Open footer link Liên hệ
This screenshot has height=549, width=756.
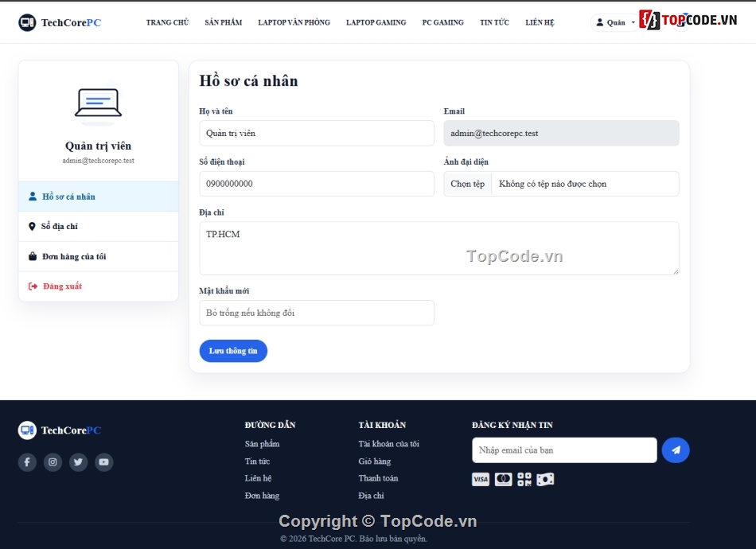click(x=258, y=478)
